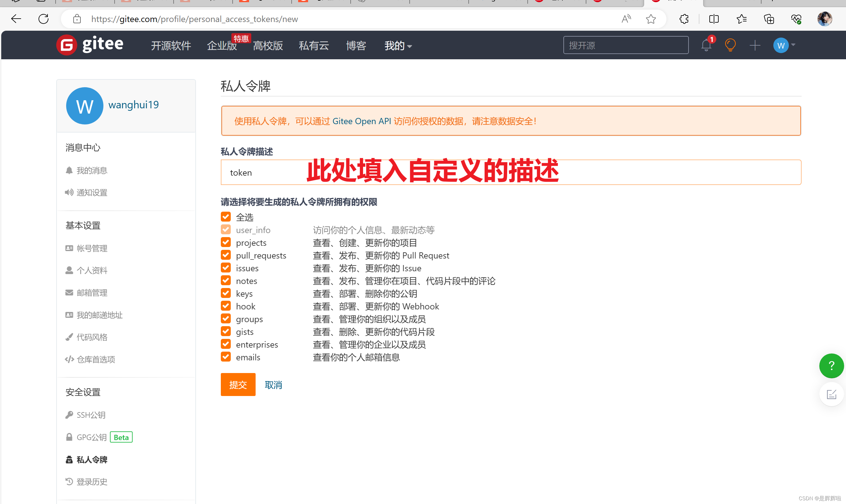Refresh the browser page
The image size is (846, 504).
pyautogui.click(x=43, y=19)
